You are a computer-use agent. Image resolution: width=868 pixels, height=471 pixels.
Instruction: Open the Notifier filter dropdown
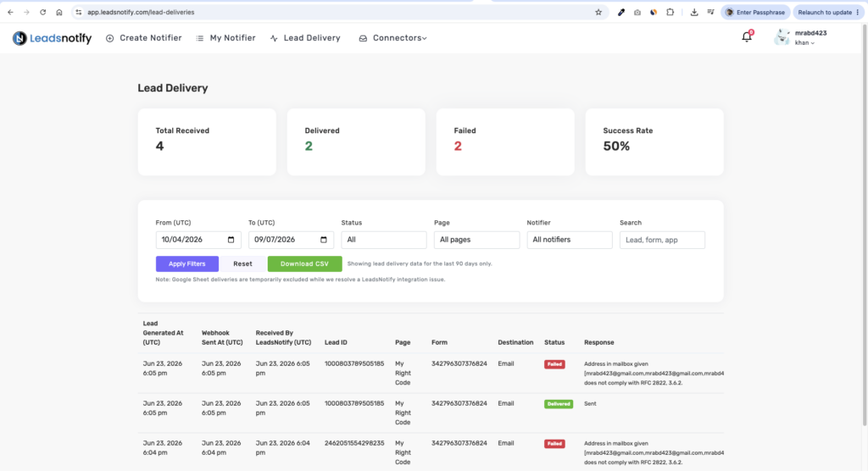click(x=570, y=240)
